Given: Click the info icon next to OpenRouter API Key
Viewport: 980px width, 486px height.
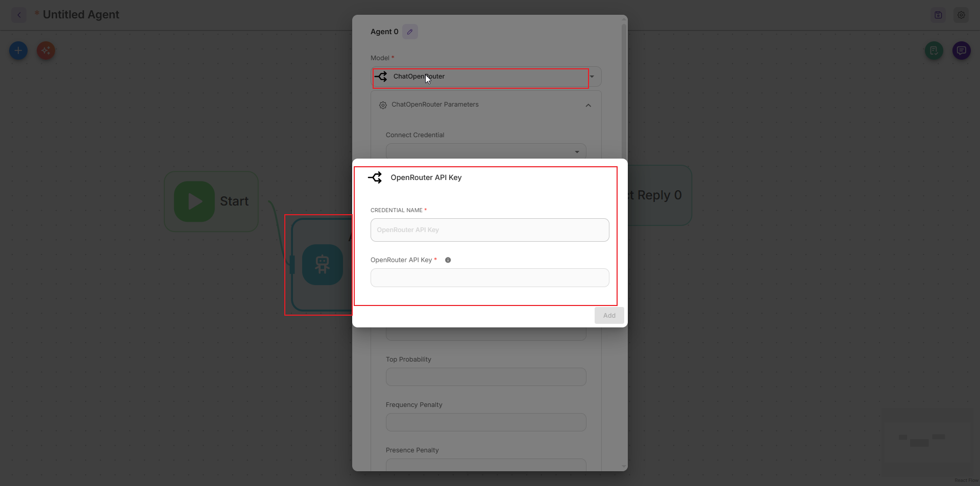Looking at the screenshot, I should pos(448,260).
